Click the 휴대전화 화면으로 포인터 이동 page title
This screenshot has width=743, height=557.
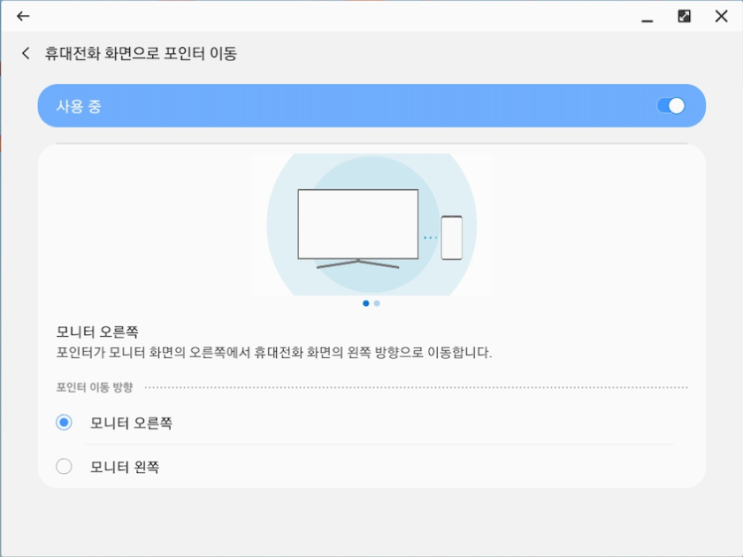click(141, 53)
